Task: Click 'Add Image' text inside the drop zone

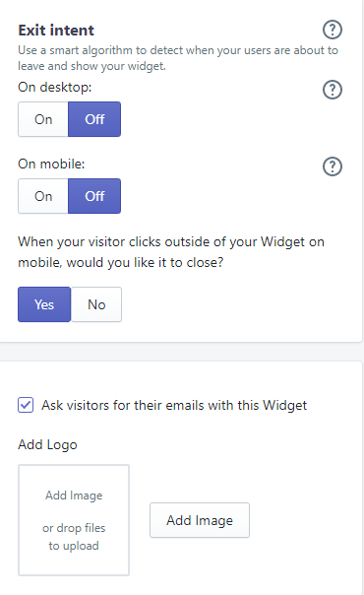Action: tap(74, 496)
